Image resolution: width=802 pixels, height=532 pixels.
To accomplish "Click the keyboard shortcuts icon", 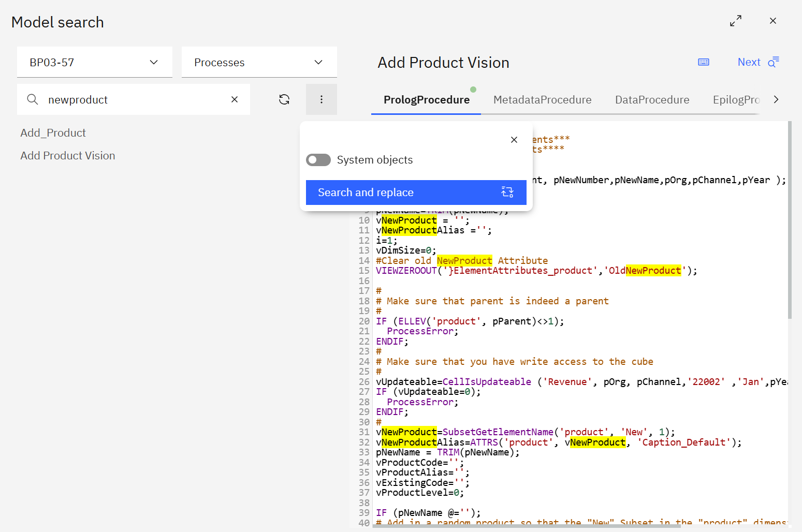I will click(x=703, y=62).
